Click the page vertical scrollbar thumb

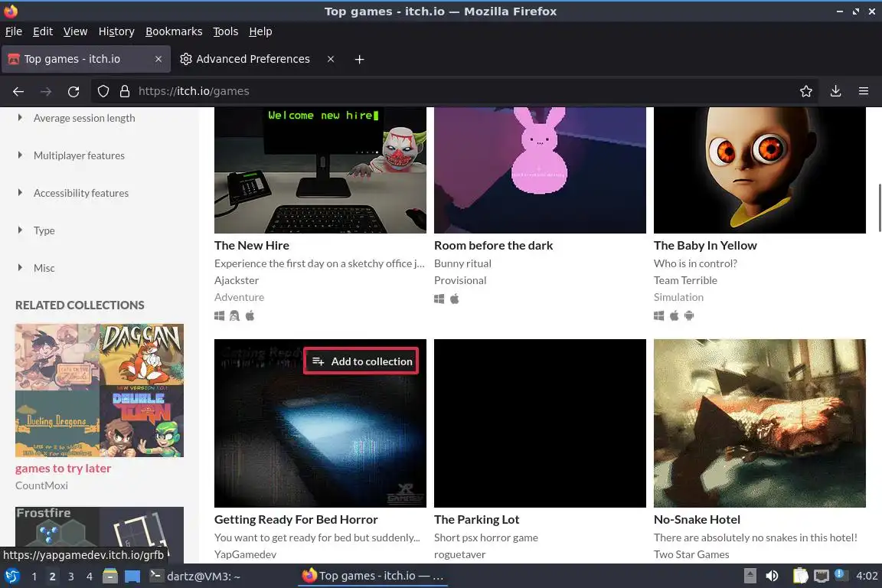(879, 207)
